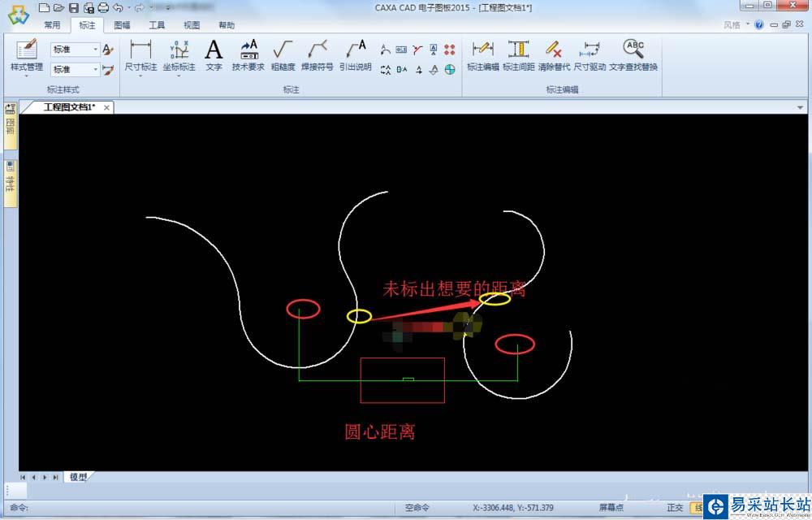The width and height of the screenshot is (812, 520).
Task: Select the 粗糙度 roughness symbol tool
Action: pos(283,55)
